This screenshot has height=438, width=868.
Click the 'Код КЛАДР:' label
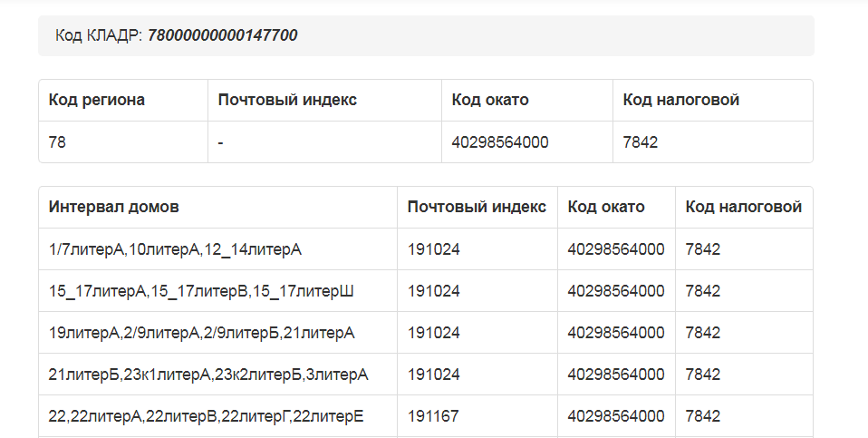click(x=99, y=35)
